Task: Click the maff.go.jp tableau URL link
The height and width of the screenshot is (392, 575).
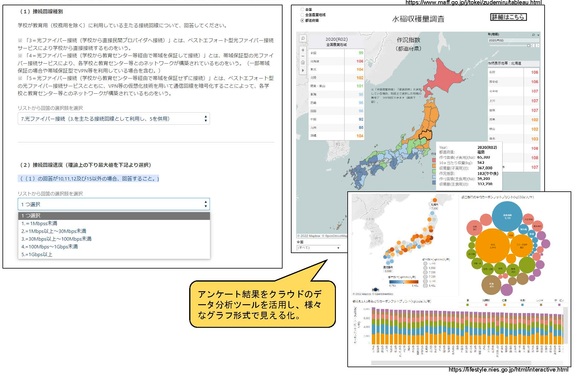Action: pos(473,2)
